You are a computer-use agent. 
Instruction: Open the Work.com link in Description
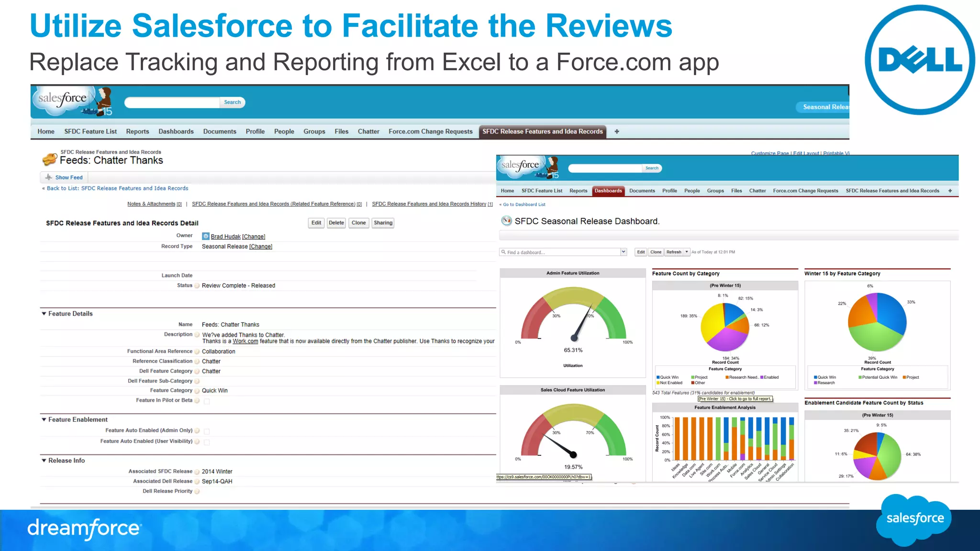(x=245, y=342)
